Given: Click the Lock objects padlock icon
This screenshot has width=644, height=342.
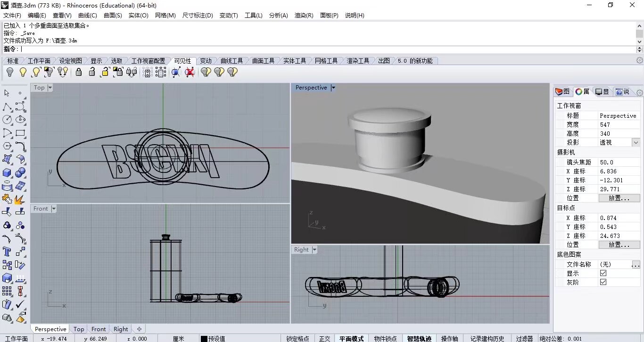Looking at the screenshot, I should [x=79, y=72].
